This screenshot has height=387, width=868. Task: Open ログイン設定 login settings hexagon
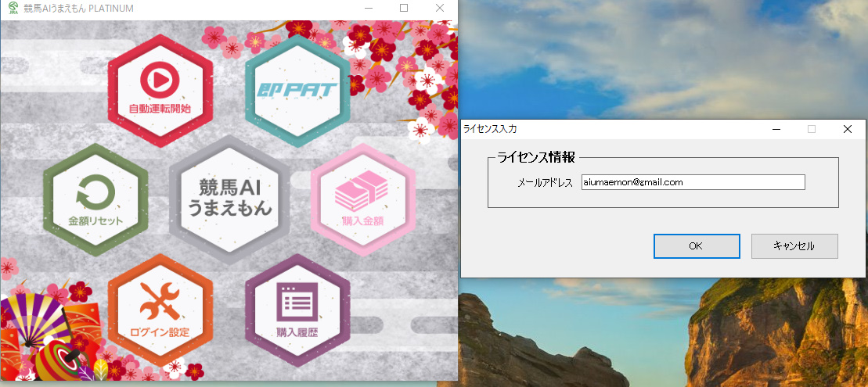tap(160, 310)
